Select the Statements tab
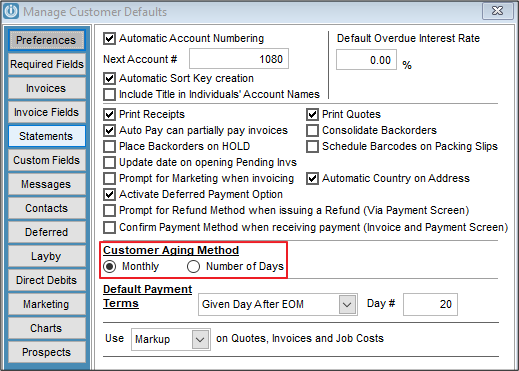Image resolution: width=519 pixels, height=371 pixels. (x=46, y=136)
